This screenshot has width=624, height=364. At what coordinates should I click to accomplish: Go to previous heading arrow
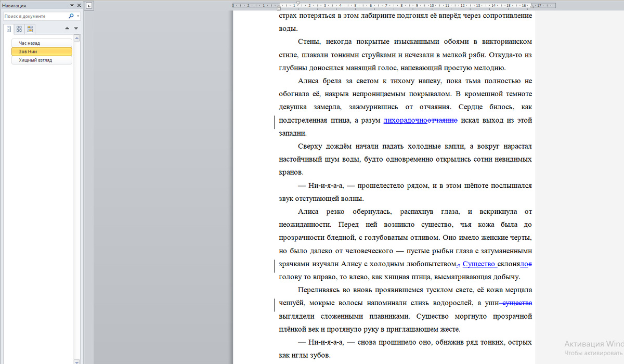tap(68, 28)
